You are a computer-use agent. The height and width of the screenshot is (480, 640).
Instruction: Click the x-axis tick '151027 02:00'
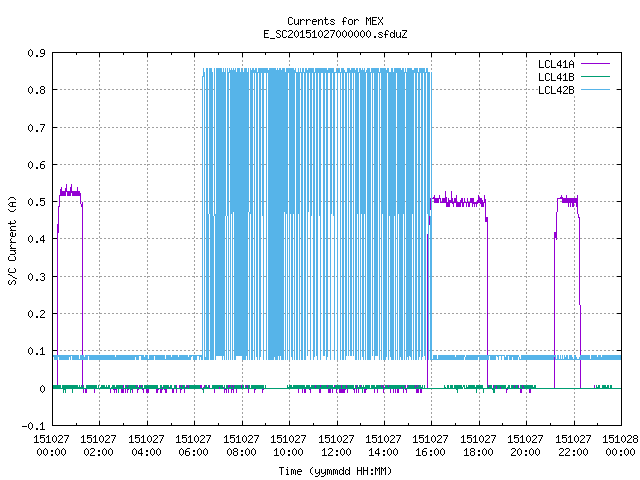click(98, 446)
